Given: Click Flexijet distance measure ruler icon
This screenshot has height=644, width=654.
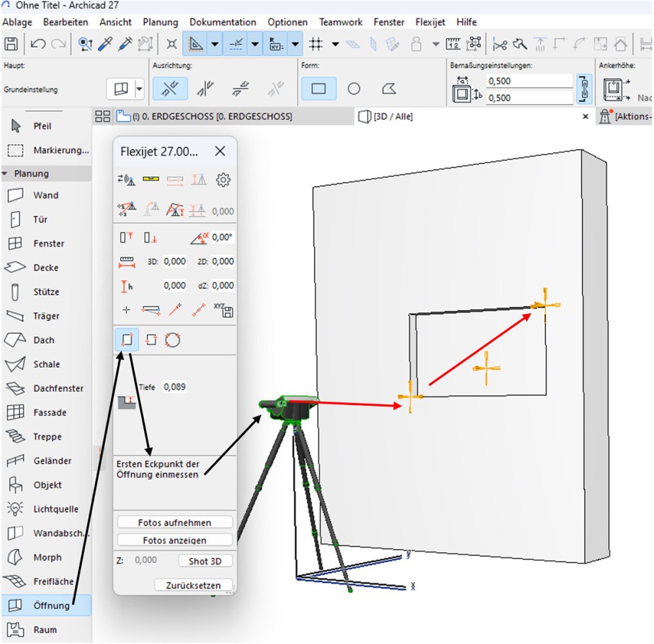Looking at the screenshot, I should (x=126, y=262).
